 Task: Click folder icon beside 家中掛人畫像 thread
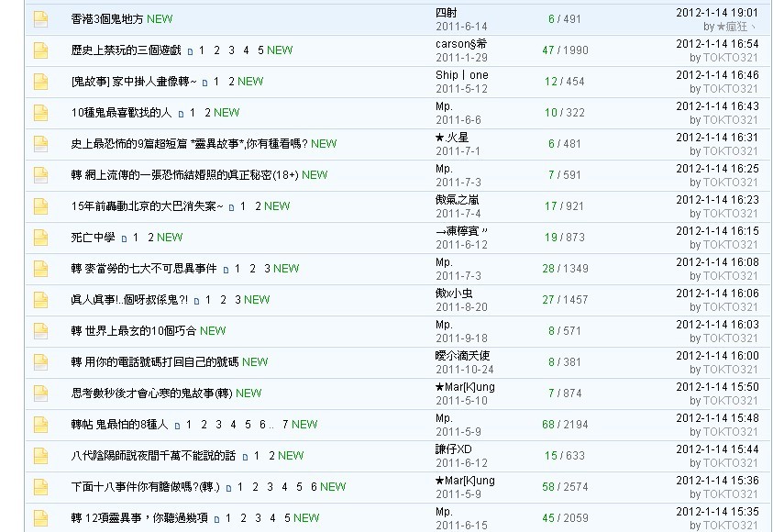pos(40,82)
